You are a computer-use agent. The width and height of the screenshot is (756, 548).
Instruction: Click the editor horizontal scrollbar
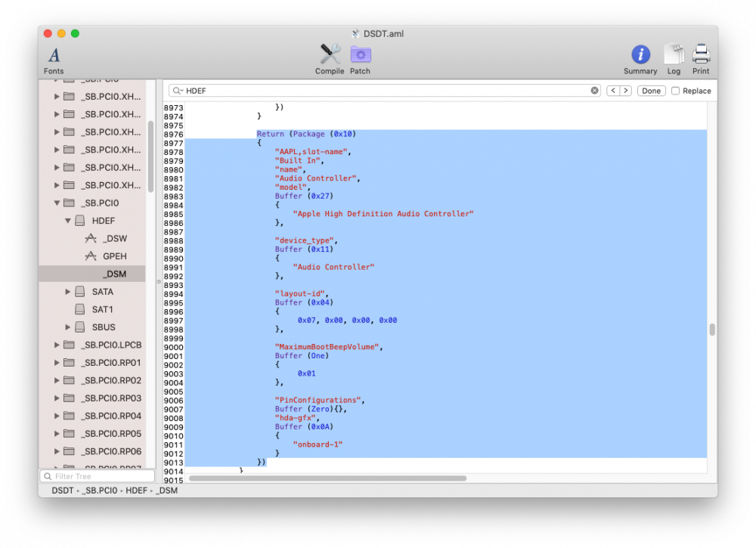click(x=328, y=478)
